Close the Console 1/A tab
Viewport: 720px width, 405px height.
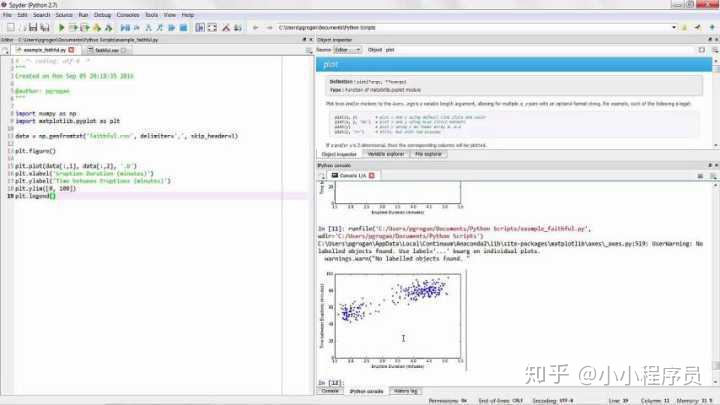(x=371, y=175)
